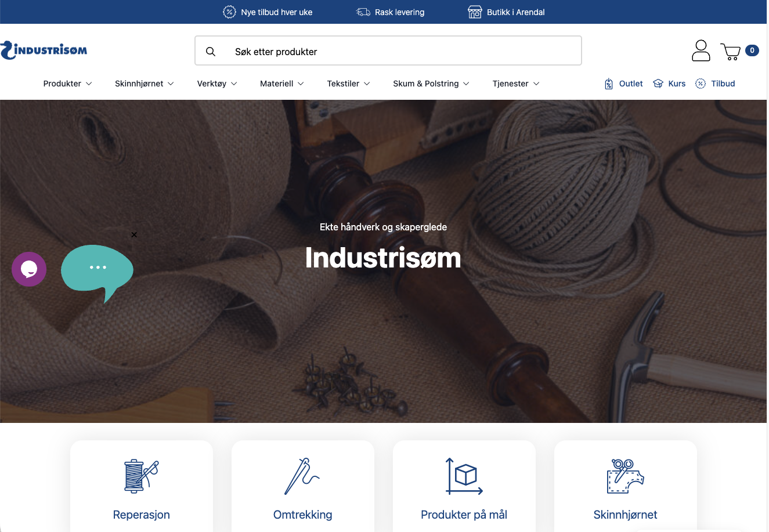Expand the Verktøy dropdown menu
Image resolution: width=769 pixels, height=532 pixels.
pos(217,84)
